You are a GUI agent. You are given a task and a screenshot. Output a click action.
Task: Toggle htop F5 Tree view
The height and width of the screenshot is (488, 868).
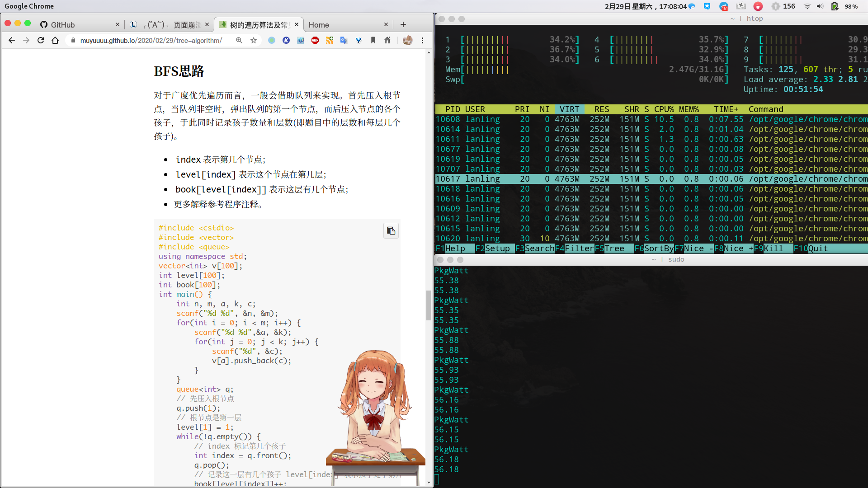point(609,249)
